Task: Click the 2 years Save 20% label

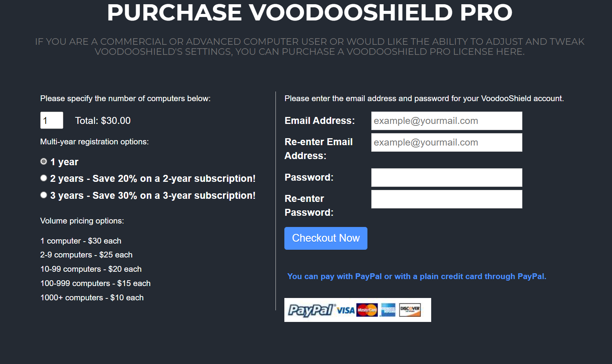Action: pyautogui.click(x=153, y=179)
